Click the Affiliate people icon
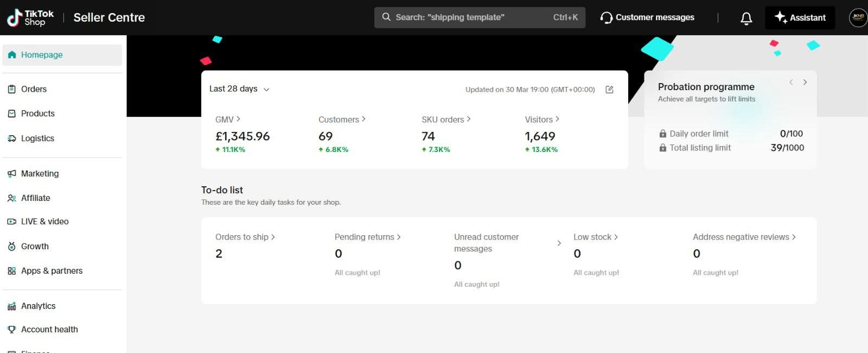Viewport: 868px width, 353px height. point(12,198)
